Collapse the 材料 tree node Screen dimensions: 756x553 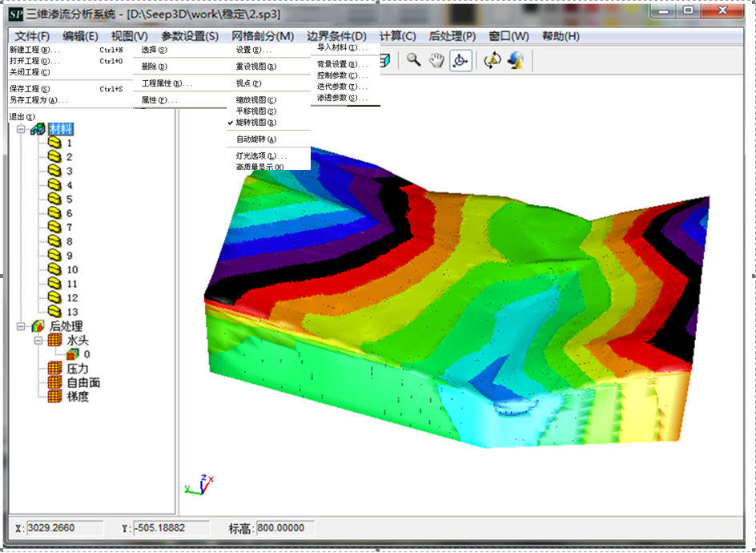point(21,129)
